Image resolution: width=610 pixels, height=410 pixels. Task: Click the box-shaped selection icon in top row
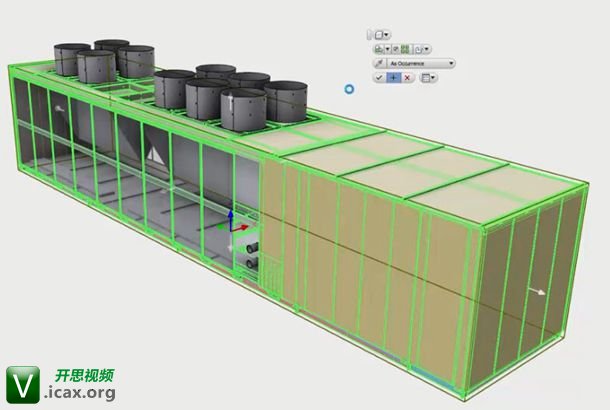tap(379, 35)
